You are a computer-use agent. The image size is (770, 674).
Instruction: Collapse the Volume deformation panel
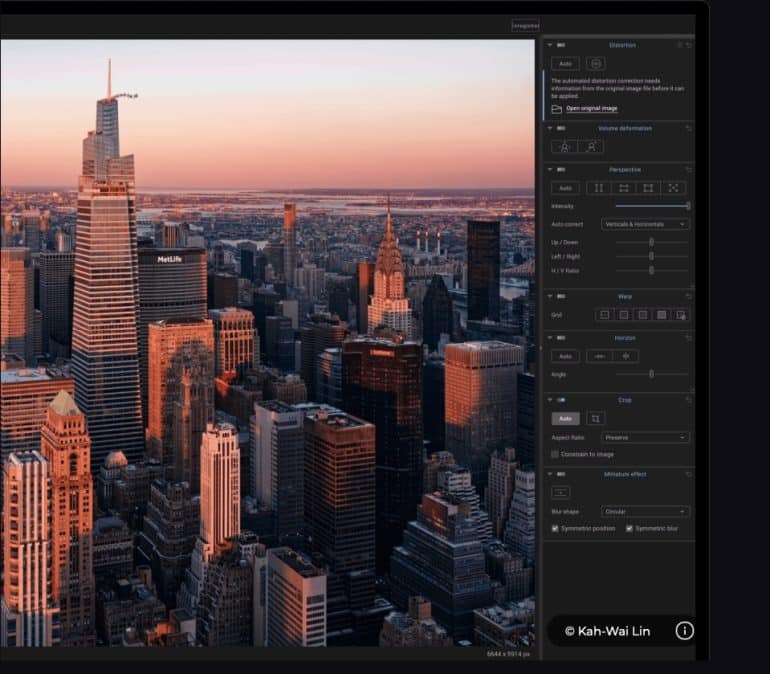[549, 128]
